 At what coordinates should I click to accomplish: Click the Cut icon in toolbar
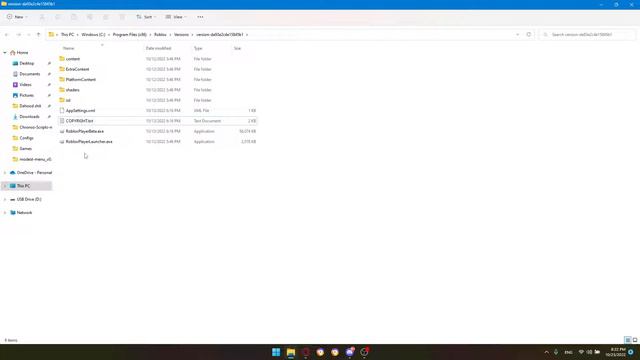tap(42, 17)
